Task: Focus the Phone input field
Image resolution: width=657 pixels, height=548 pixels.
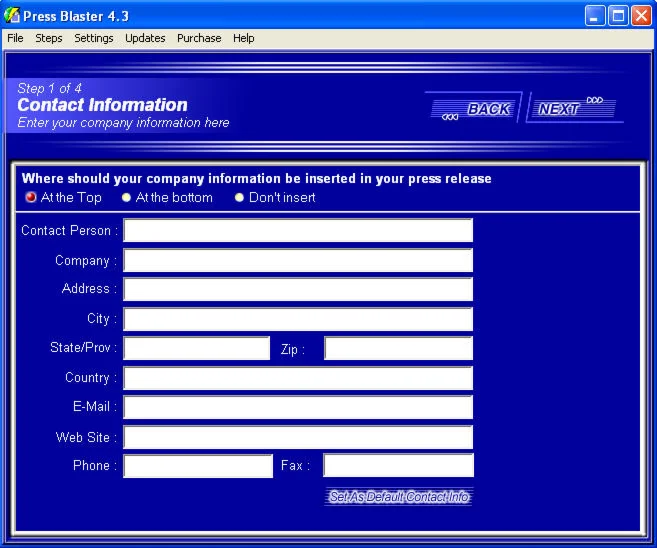Action: pos(198,466)
